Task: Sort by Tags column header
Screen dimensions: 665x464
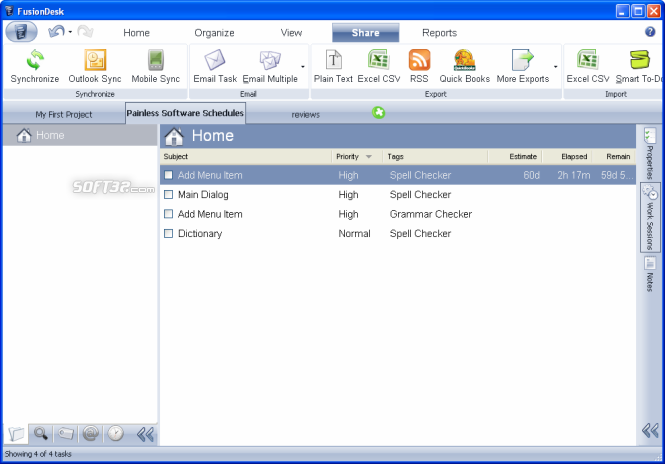Action: pyautogui.click(x=435, y=157)
